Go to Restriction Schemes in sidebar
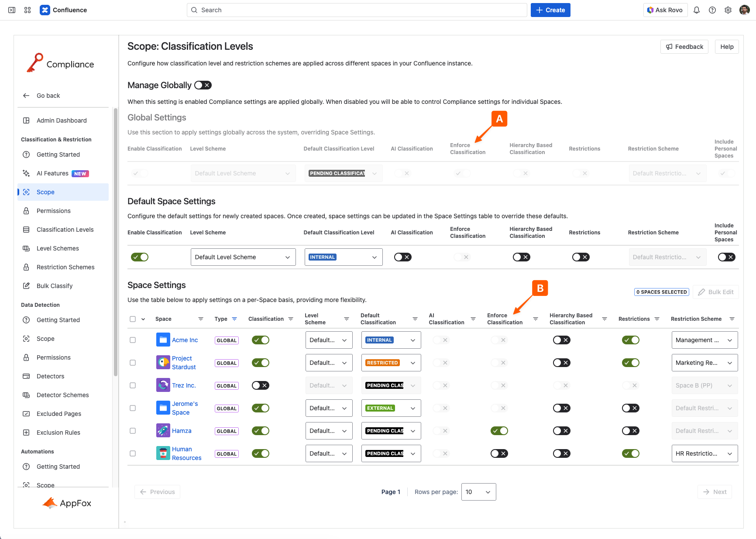The image size is (756, 539). tap(65, 267)
